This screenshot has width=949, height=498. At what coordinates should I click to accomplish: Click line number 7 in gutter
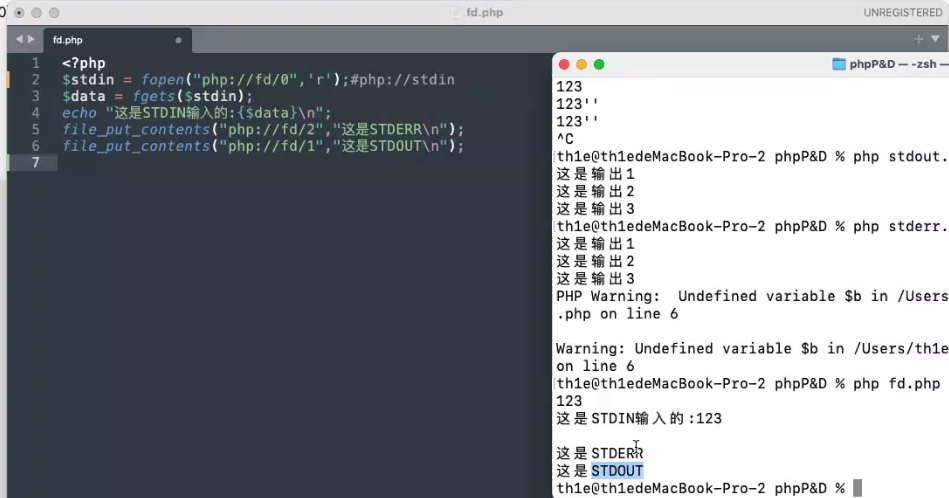(36, 163)
